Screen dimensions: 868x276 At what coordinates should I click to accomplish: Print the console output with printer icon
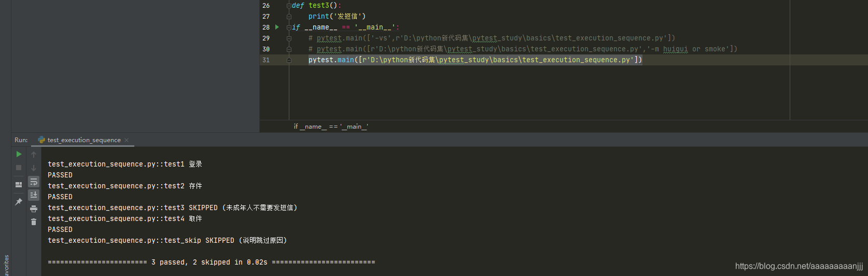[x=34, y=209]
